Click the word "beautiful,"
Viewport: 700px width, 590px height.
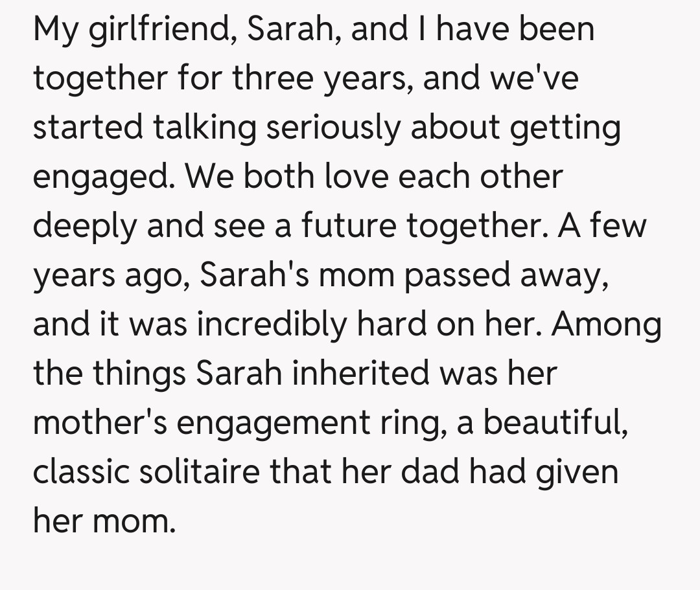[x=555, y=422]
